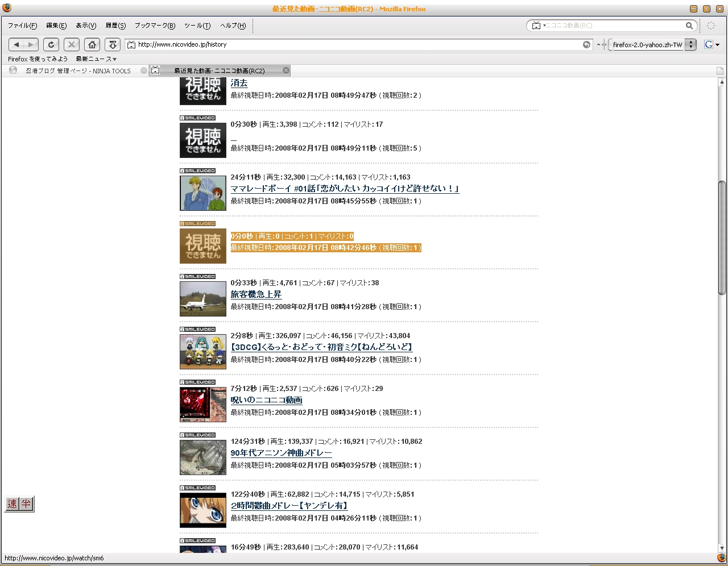Viewport: 728px width, 566px height.
Task: Click the 初音ミク 3DCG video thumbnail
Action: (x=203, y=352)
